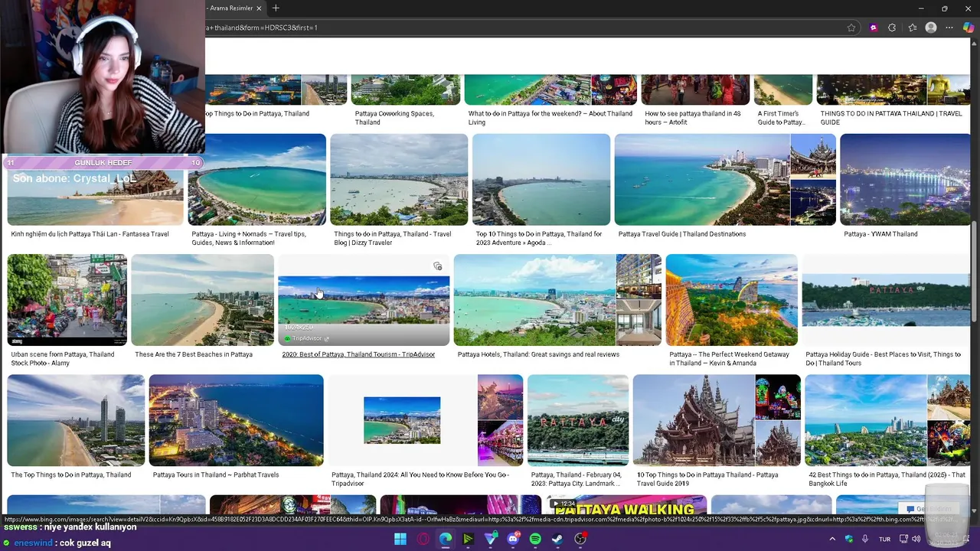The width and height of the screenshot is (980, 551).
Task: Open '2020: Best of Pattaya, Thailand Tourism - TripAdvisor' link
Action: click(358, 354)
